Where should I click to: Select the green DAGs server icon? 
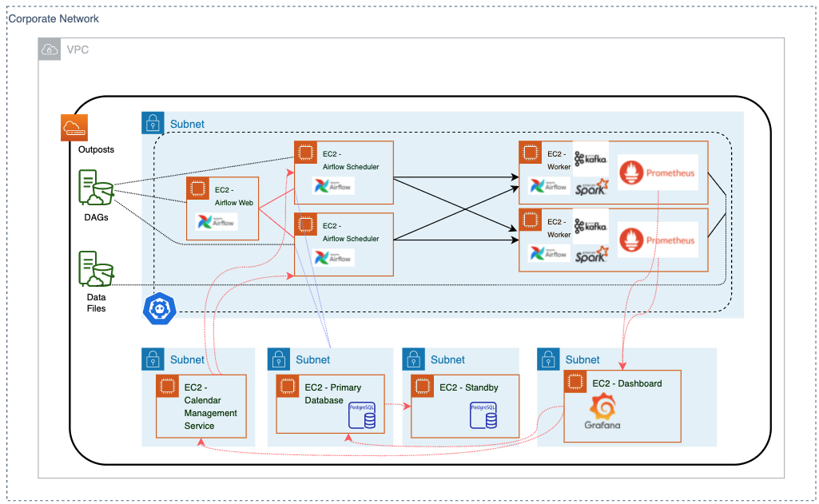click(94, 189)
